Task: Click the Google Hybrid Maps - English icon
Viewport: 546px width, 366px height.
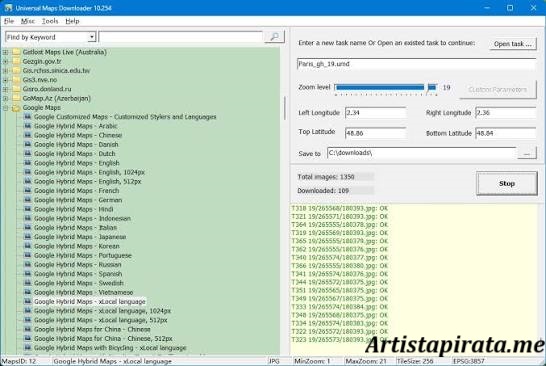Action: pyautogui.click(x=28, y=163)
